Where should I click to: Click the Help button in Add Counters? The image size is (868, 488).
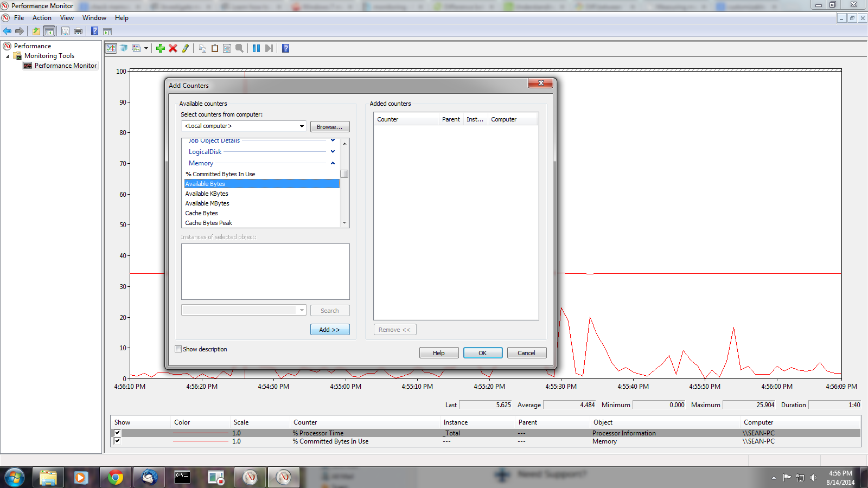click(439, 353)
